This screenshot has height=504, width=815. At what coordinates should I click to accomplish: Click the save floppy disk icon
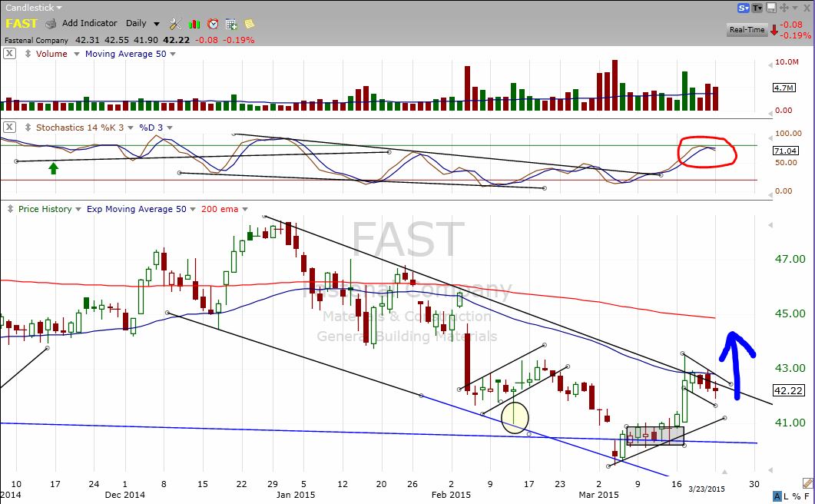point(772,8)
